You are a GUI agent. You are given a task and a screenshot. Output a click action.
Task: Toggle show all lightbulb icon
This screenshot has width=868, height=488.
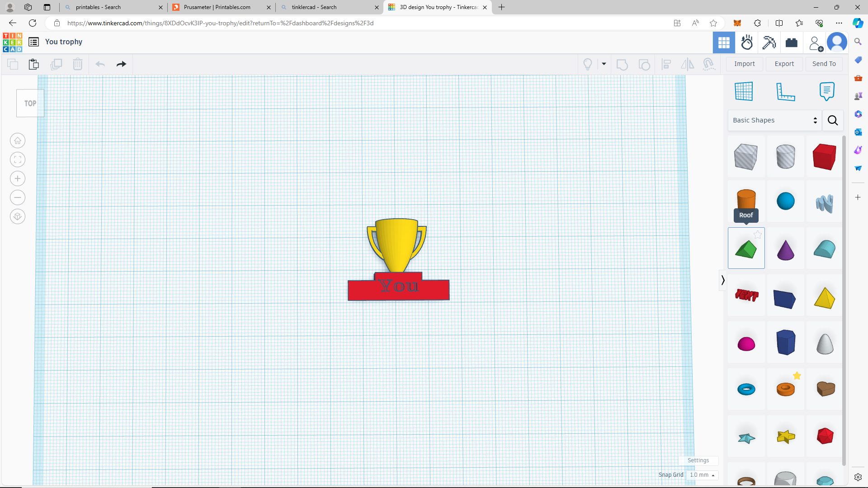[x=588, y=64]
